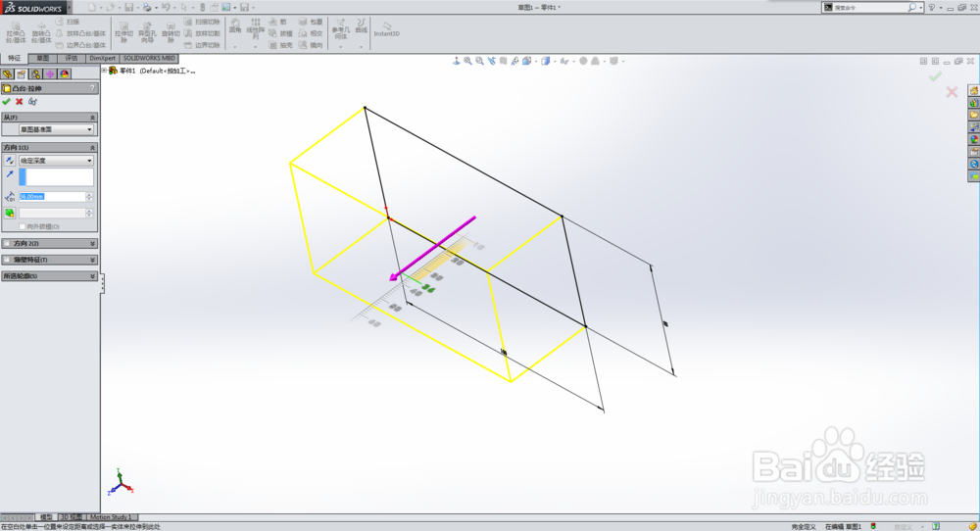
Task: Click the Hide/Show Items glasses icon
Action: (563, 61)
